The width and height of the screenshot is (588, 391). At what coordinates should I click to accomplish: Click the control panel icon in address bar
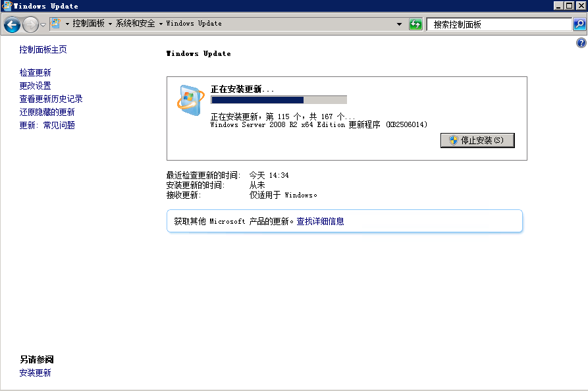tap(56, 23)
